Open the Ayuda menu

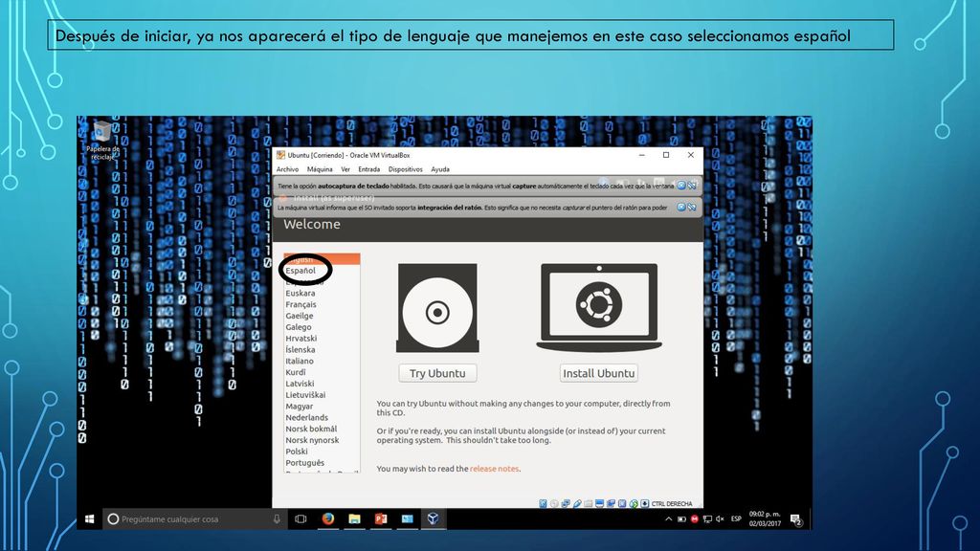tap(440, 169)
